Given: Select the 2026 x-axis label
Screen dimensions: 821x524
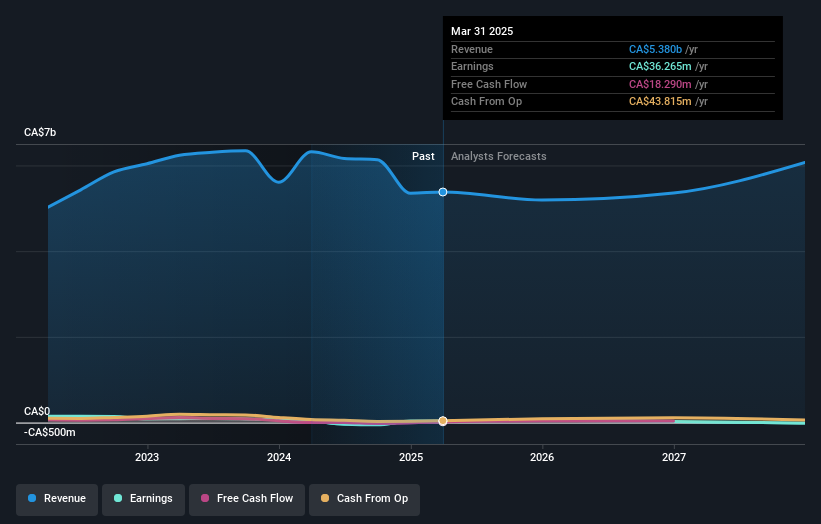Looking at the screenshot, I should 542,458.
